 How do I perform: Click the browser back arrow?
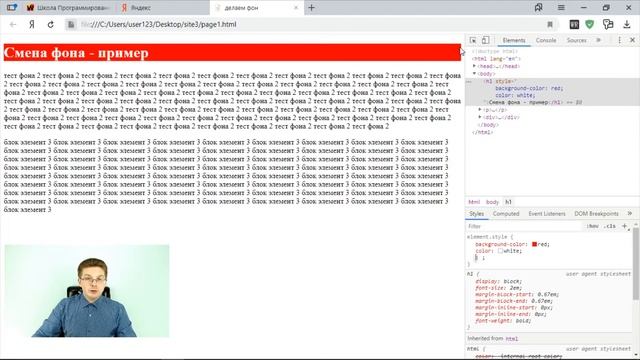pyautogui.click(x=13, y=24)
